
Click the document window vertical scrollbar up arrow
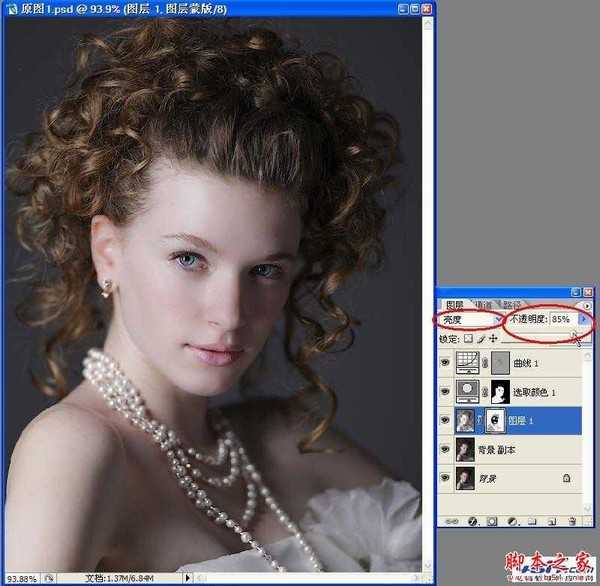pyautogui.click(x=427, y=24)
